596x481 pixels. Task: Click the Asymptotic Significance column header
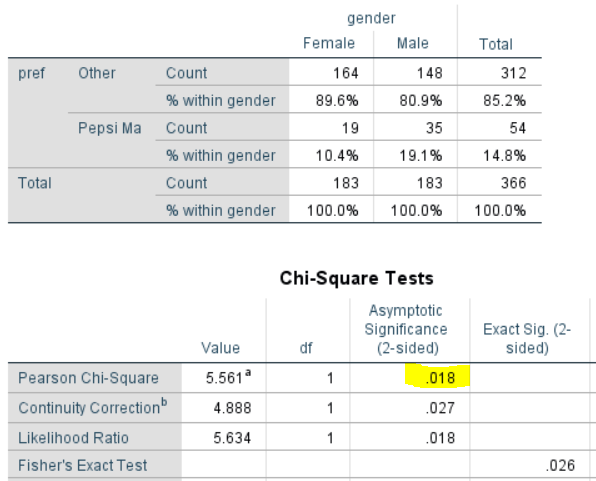[x=406, y=329]
